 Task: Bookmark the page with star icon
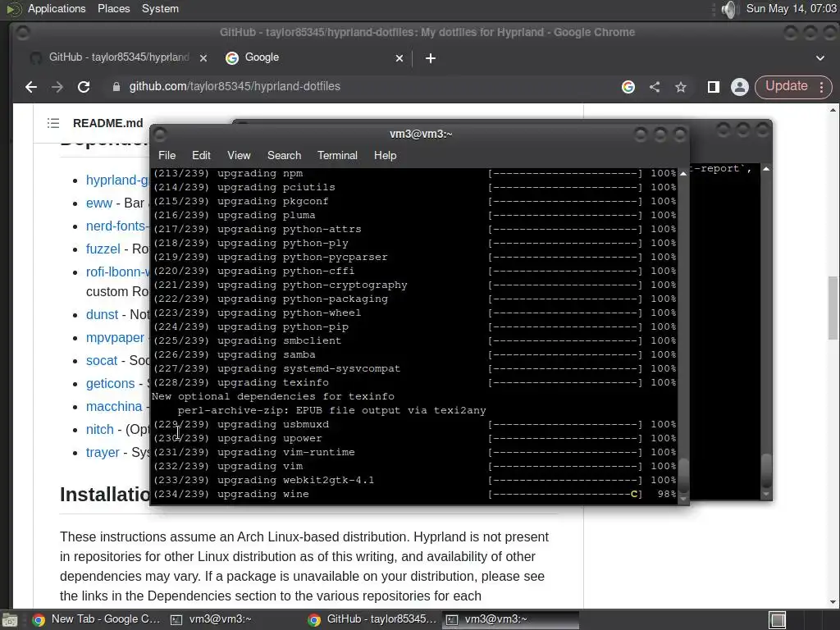[680, 87]
